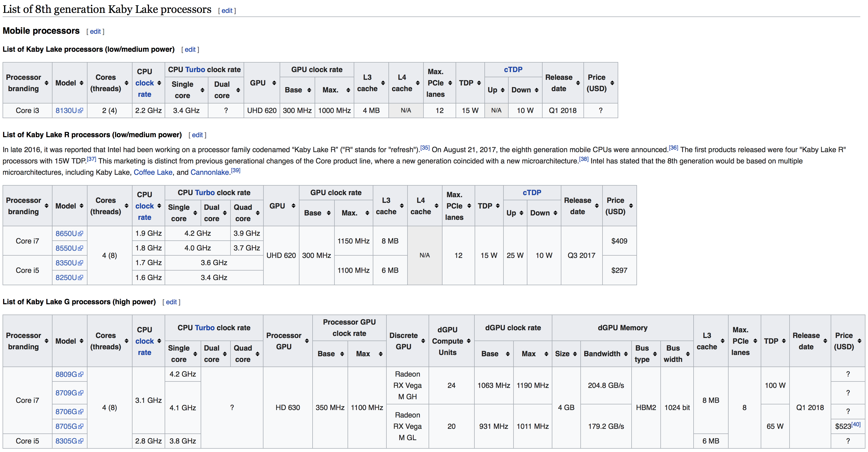868x452 pixels.
Task: Sort Kaby Lake R table by L4 cache
Action: click(x=436, y=206)
